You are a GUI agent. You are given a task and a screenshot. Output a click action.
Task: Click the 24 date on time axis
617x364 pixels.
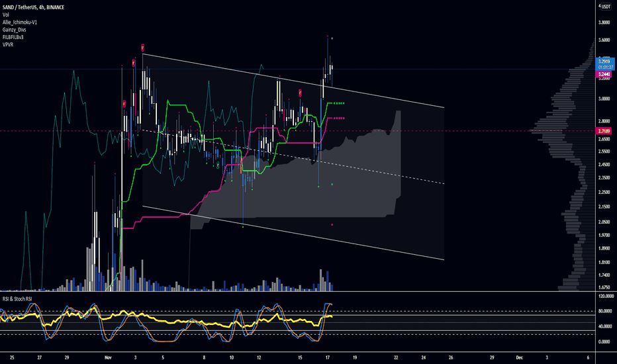pos(424,357)
